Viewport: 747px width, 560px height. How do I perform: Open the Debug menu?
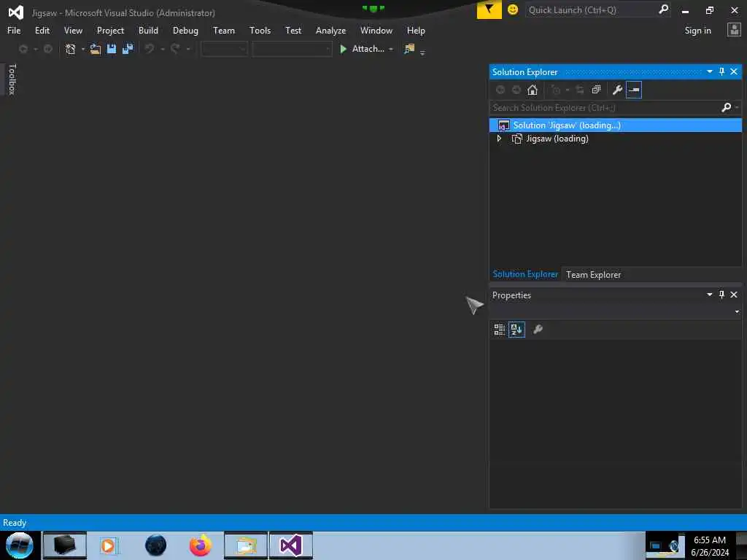[x=185, y=31]
